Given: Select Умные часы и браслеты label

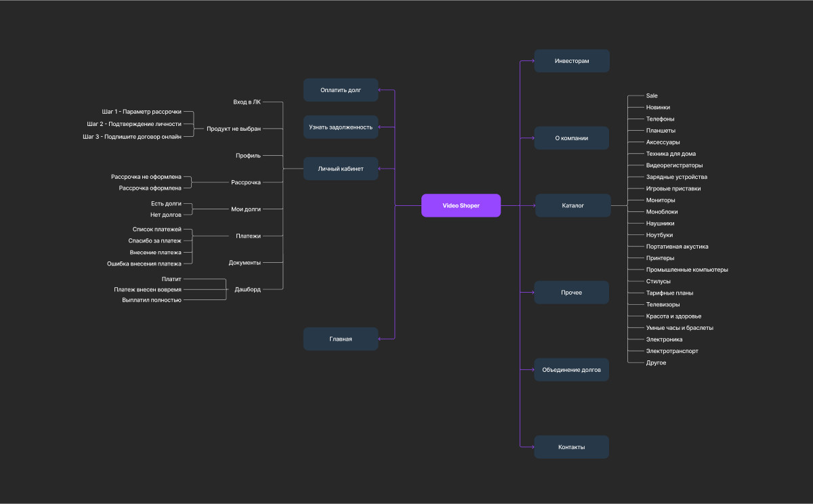Looking at the screenshot, I should [680, 328].
